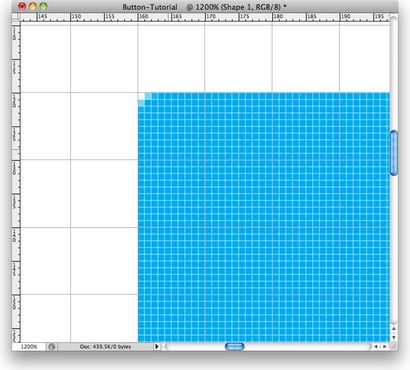Viewport: 410px width, 370px height.
Task: Click the vertical scrollbar up arrow
Action: (394, 329)
